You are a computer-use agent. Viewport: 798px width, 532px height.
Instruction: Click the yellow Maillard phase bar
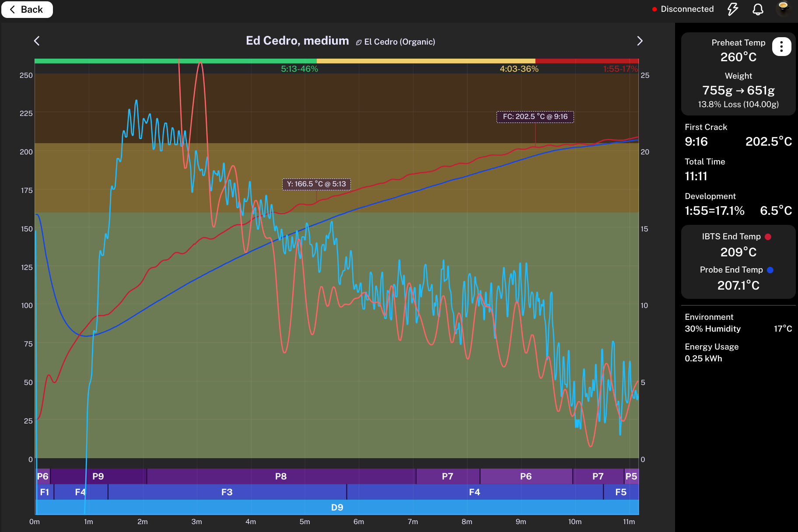(x=425, y=61)
